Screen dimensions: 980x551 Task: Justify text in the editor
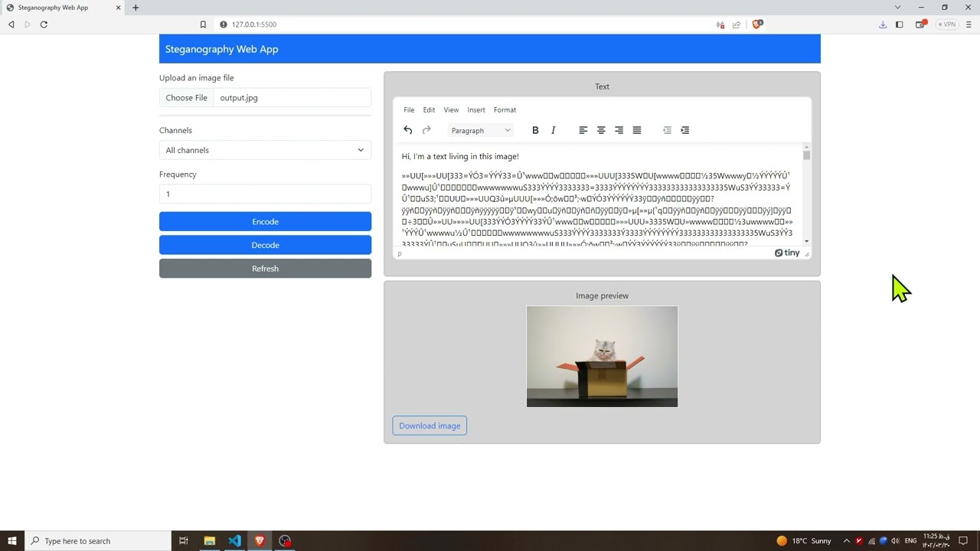pyautogui.click(x=637, y=130)
